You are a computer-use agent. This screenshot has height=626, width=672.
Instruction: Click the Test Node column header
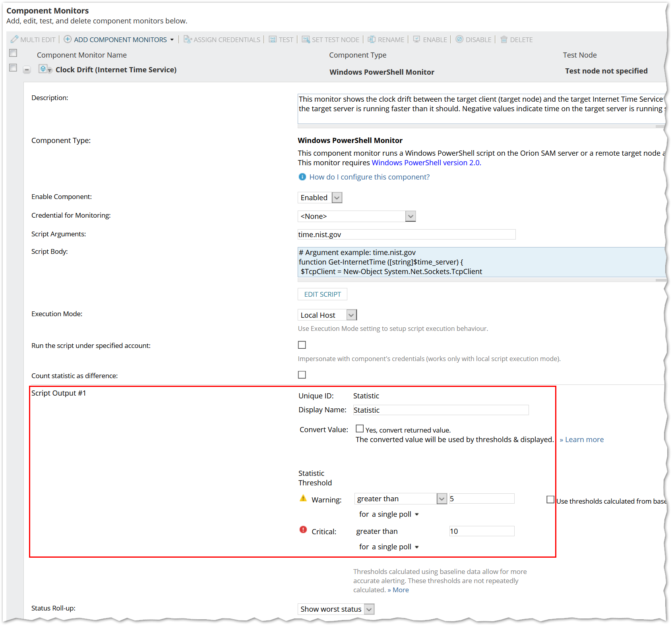tap(580, 55)
